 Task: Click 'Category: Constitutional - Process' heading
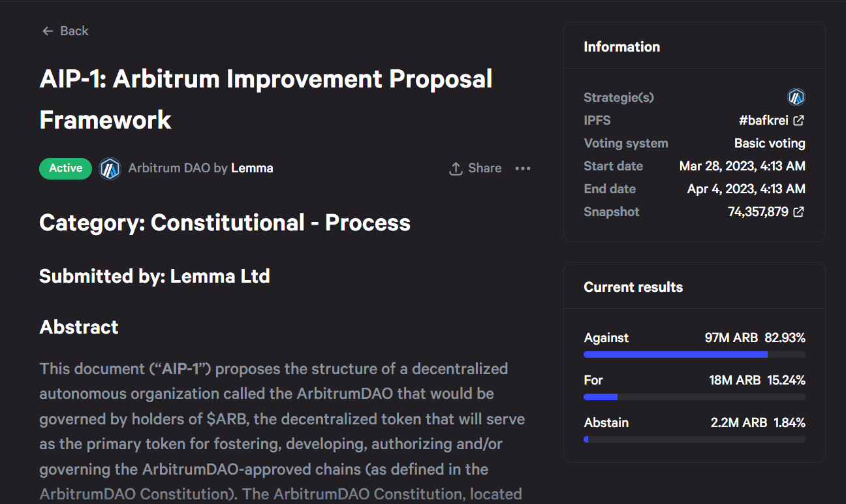(x=225, y=223)
